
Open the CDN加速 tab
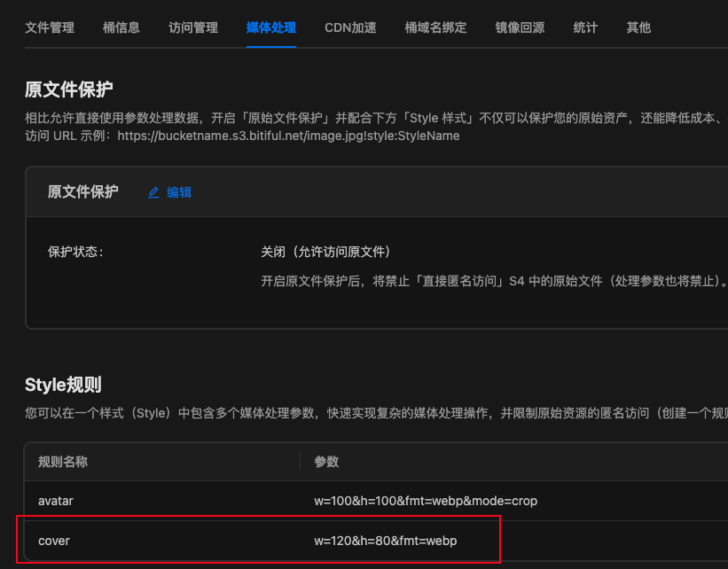[x=350, y=27]
